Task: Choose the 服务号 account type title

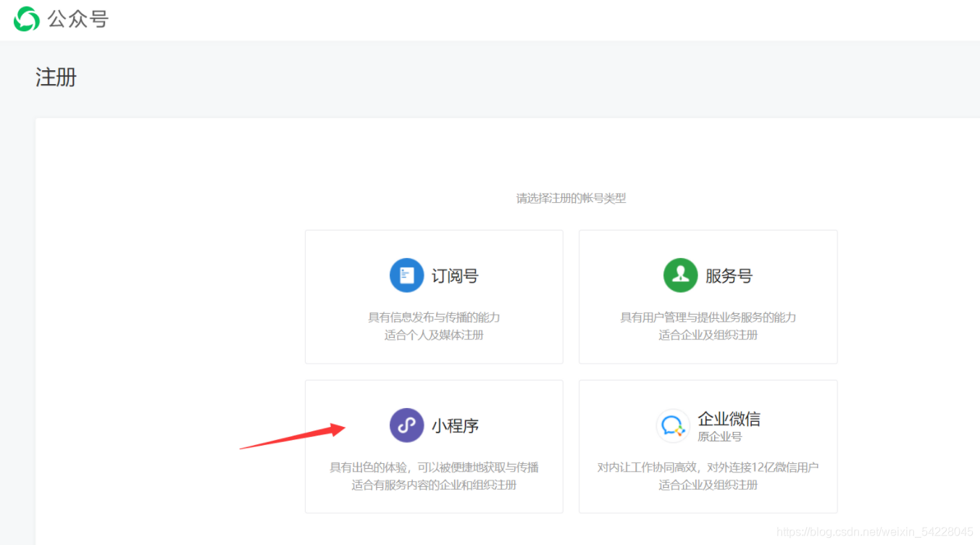Action: tap(729, 276)
